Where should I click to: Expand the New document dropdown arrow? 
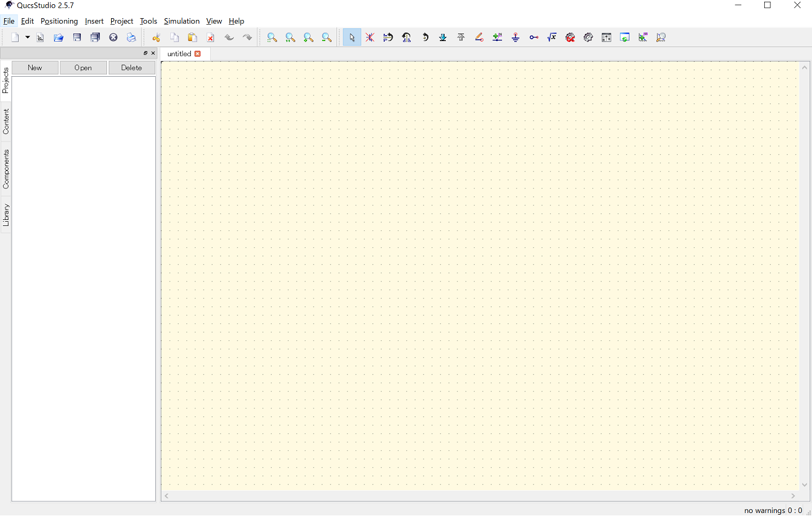pos(27,37)
